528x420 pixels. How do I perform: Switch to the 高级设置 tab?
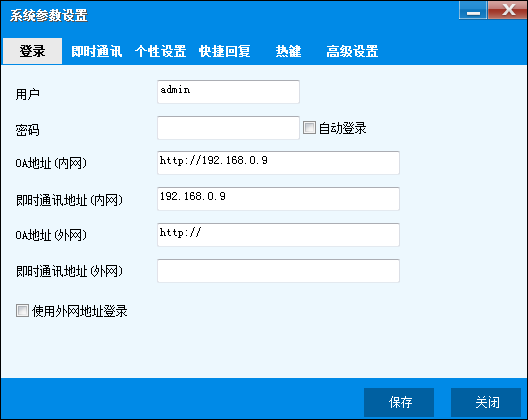click(x=352, y=51)
